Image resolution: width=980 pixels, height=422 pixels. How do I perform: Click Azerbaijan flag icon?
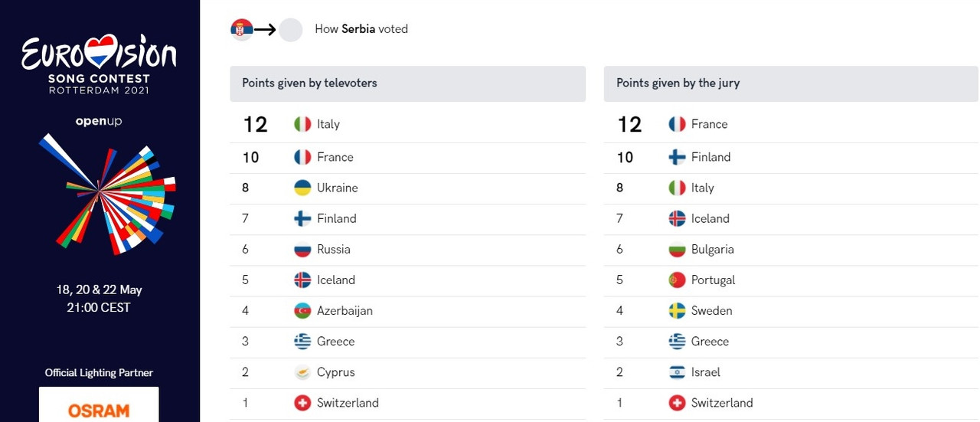click(x=302, y=311)
